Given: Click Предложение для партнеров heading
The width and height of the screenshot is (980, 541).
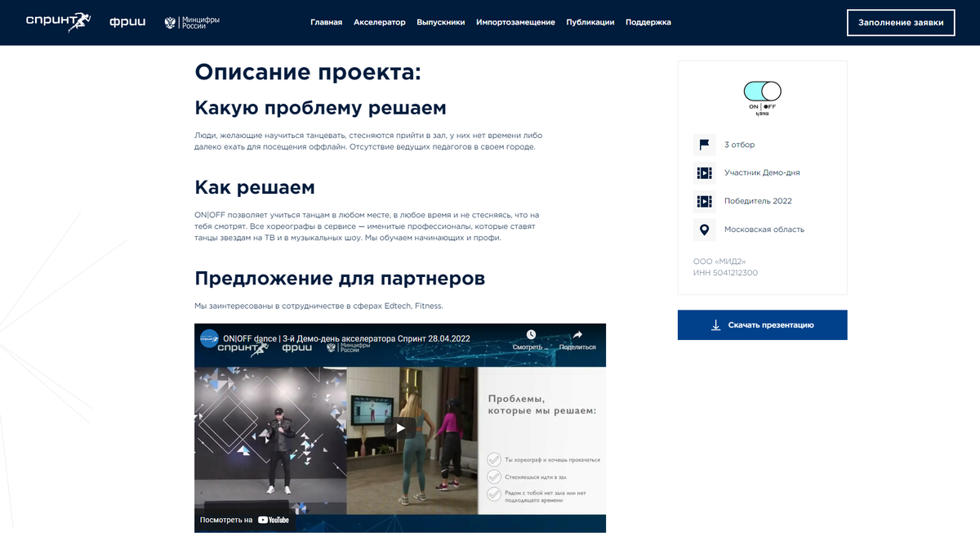Looking at the screenshot, I should pos(340,278).
